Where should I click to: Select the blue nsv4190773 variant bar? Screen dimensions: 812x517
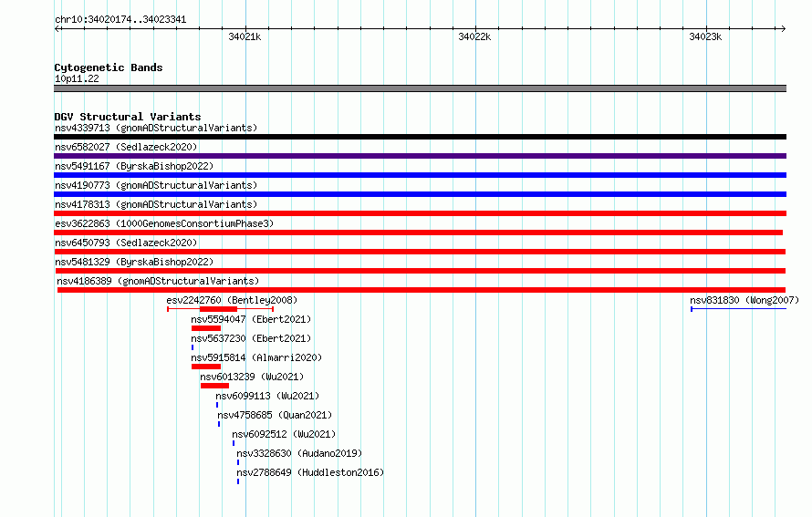coord(420,194)
